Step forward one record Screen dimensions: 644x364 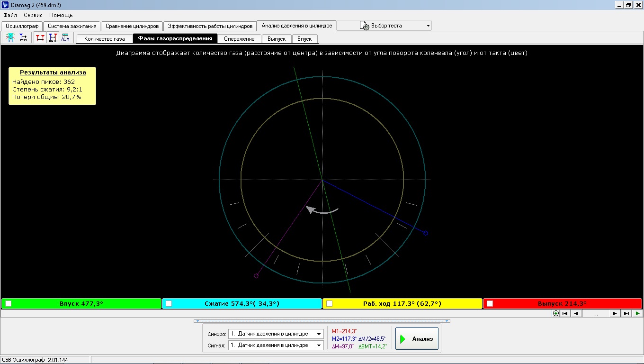615,313
